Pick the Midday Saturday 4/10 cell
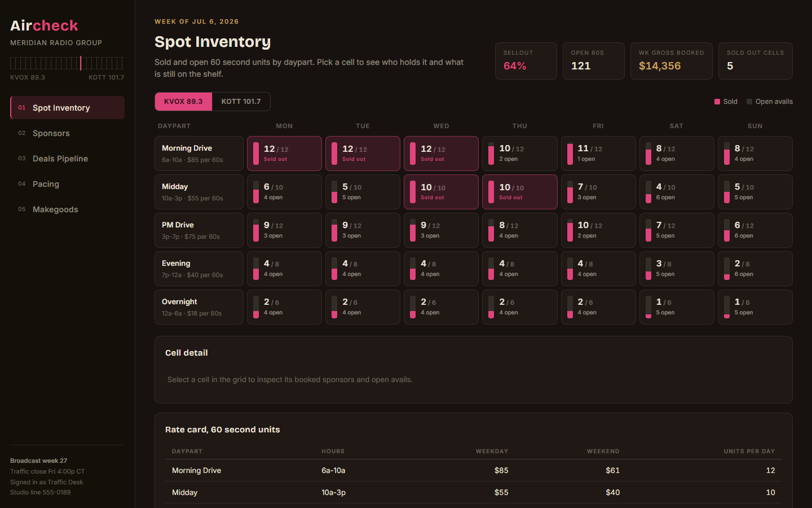 pos(677,192)
